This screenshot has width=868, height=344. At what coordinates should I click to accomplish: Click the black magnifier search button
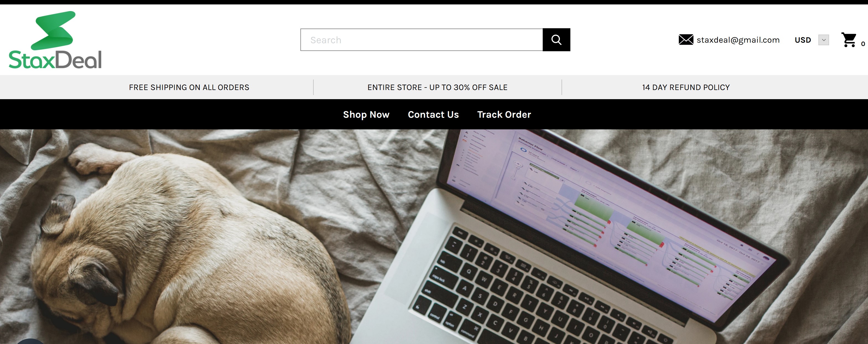[x=556, y=40]
